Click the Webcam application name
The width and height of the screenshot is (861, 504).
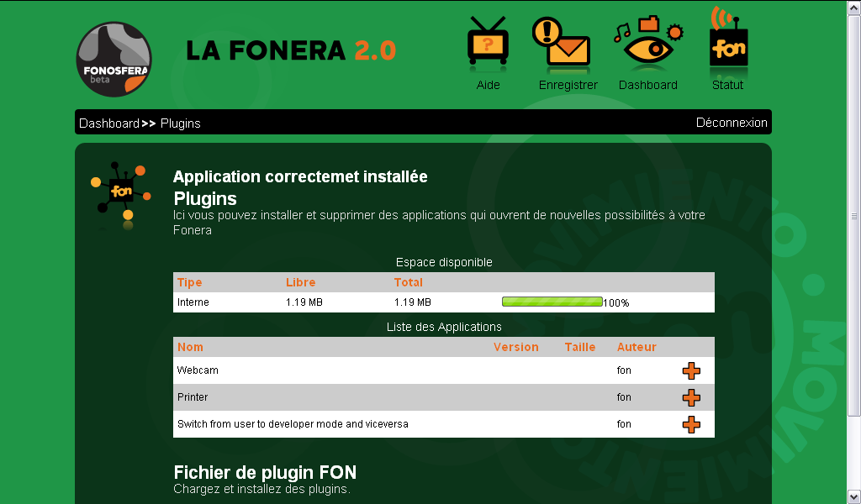click(x=198, y=370)
